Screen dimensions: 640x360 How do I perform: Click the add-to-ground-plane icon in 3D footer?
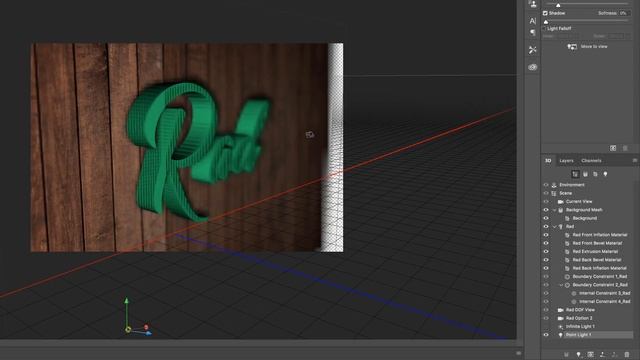pos(603,355)
